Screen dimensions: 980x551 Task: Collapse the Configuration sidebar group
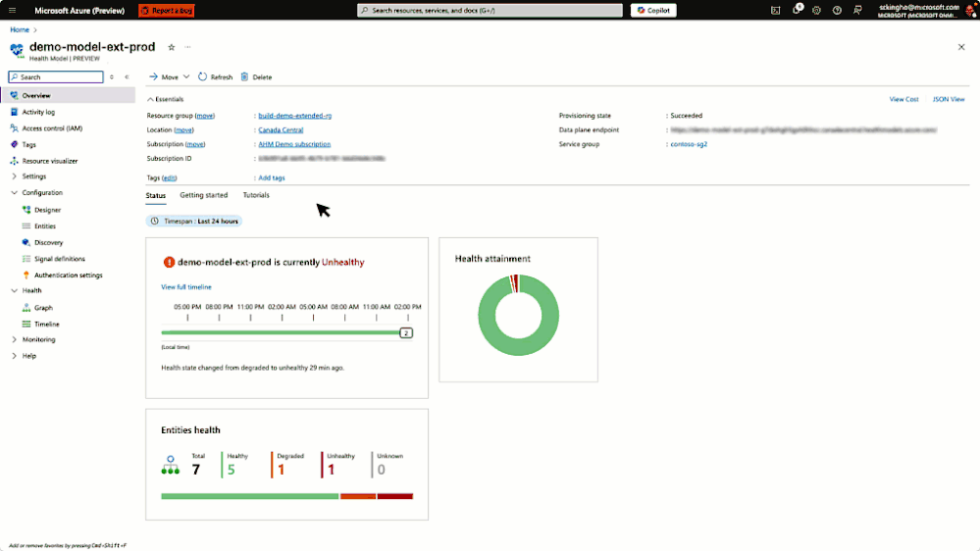[x=15, y=192]
